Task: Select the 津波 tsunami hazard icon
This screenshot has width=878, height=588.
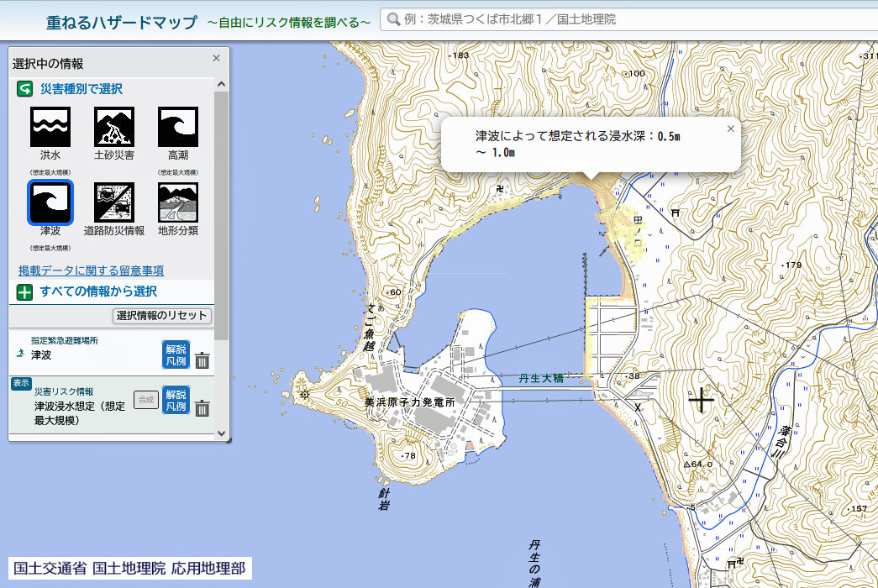Action: click(50, 202)
